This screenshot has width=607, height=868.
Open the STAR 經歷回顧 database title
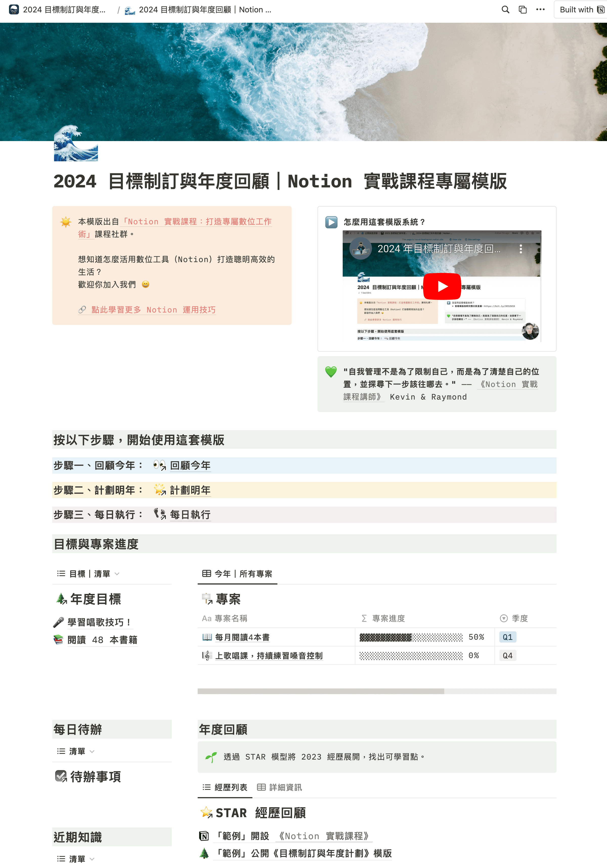[x=261, y=813]
